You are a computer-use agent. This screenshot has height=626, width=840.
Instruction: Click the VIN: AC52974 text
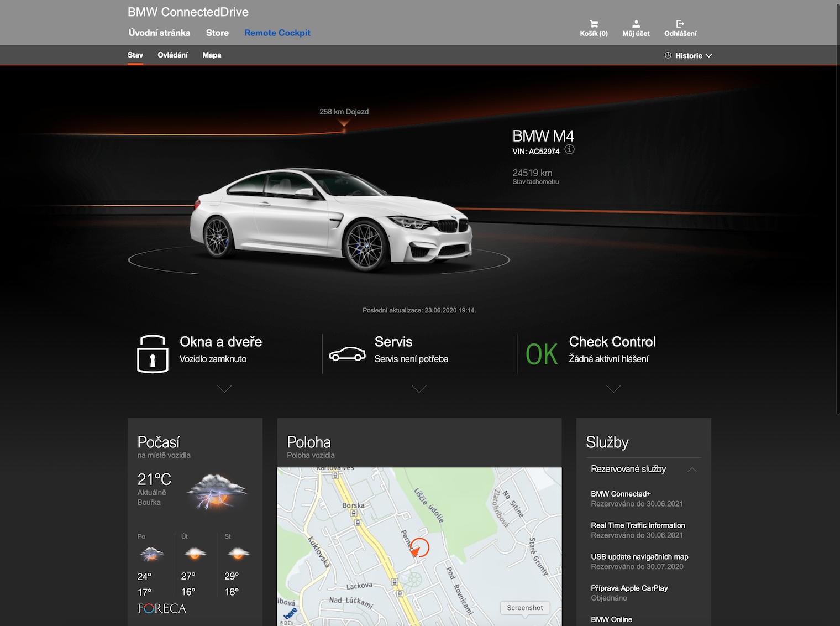535,152
